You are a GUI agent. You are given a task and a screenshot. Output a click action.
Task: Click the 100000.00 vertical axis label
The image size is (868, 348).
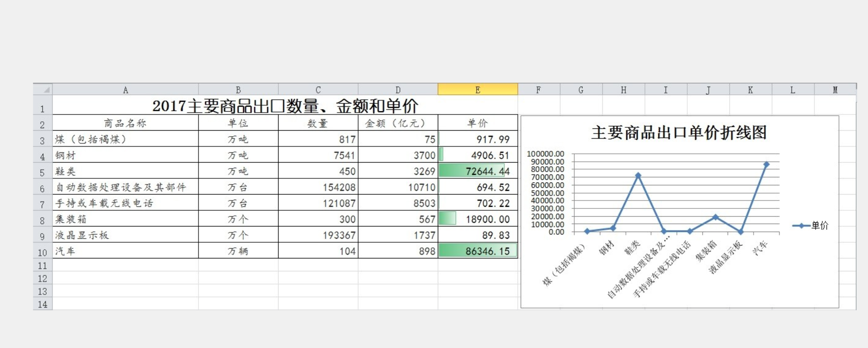pos(545,154)
